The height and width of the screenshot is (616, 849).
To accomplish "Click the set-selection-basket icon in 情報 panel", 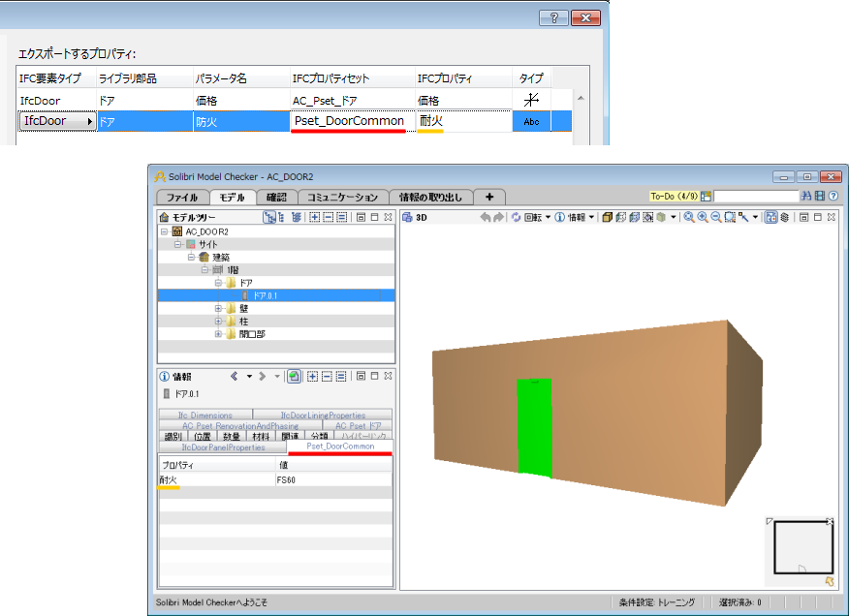I will tap(340, 376).
